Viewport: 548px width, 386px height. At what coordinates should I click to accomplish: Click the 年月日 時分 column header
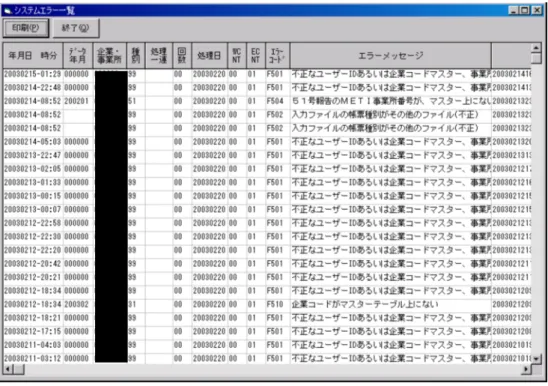click(33, 56)
